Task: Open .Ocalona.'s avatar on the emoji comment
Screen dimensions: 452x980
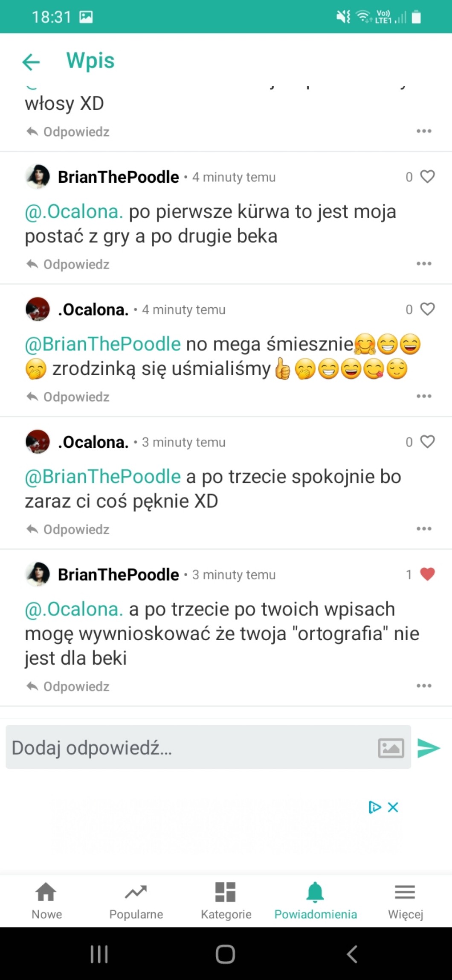Action: [38, 309]
